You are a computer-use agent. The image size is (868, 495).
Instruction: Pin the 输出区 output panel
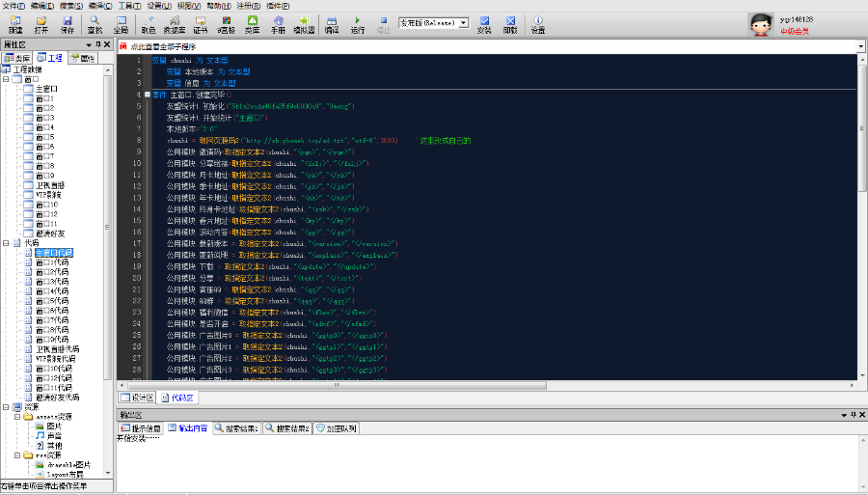pos(854,415)
